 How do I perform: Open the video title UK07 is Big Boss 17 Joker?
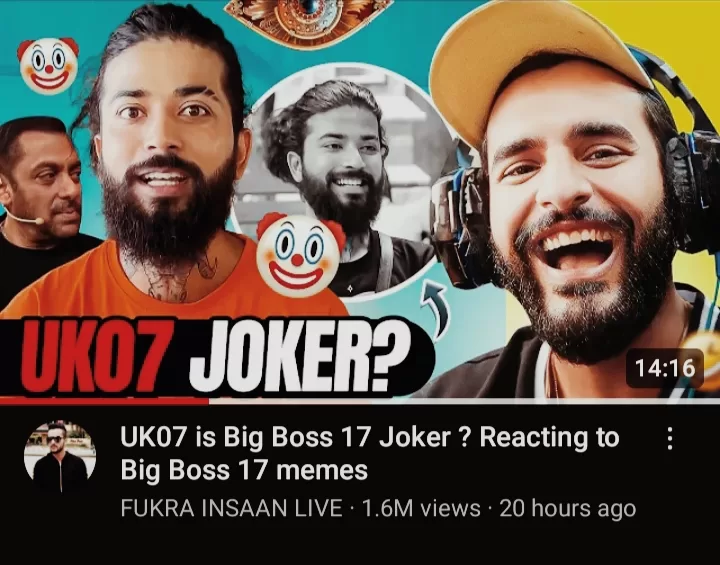(x=370, y=453)
